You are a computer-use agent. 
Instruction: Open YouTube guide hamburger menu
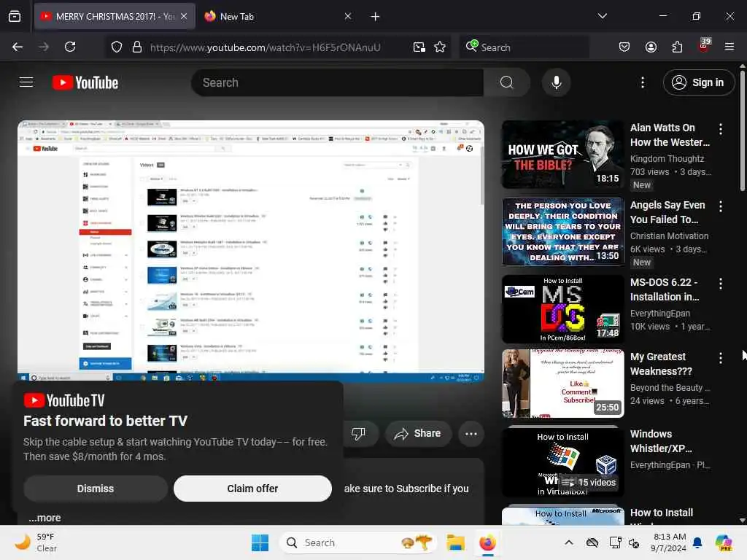26,82
